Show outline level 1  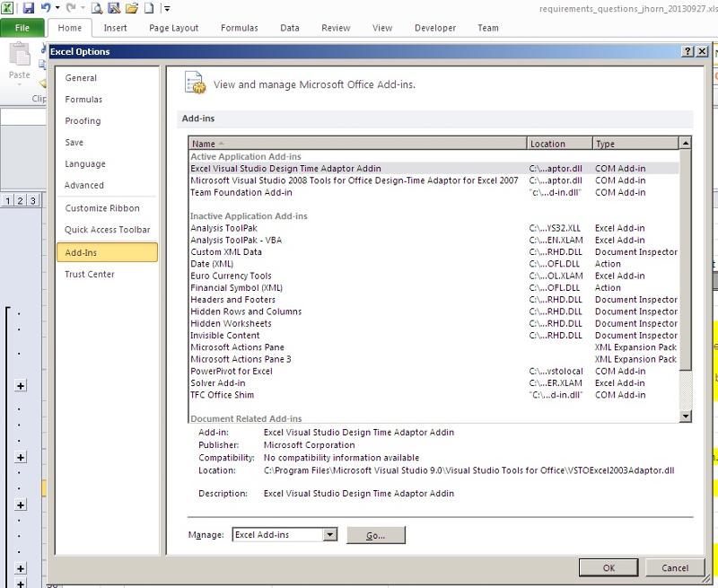point(8,200)
